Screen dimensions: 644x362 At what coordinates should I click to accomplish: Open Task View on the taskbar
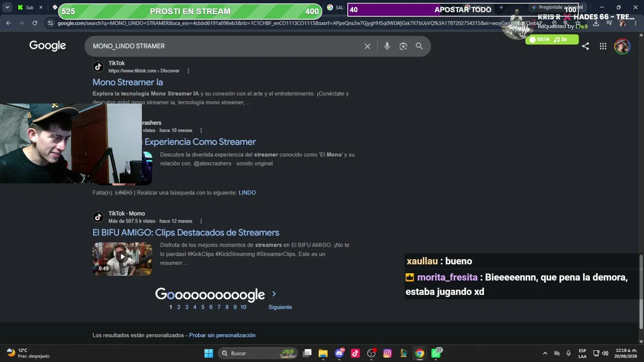pyautogui.click(x=307, y=353)
